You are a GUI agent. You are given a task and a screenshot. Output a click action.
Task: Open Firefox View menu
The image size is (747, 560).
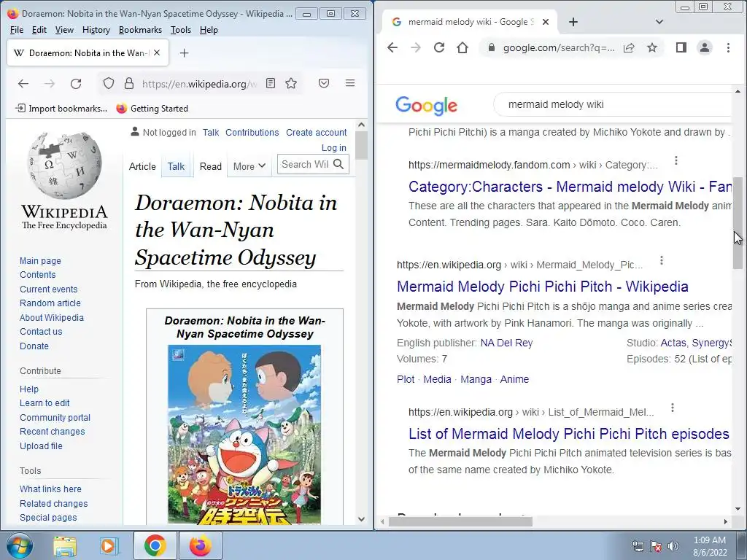coord(64,30)
